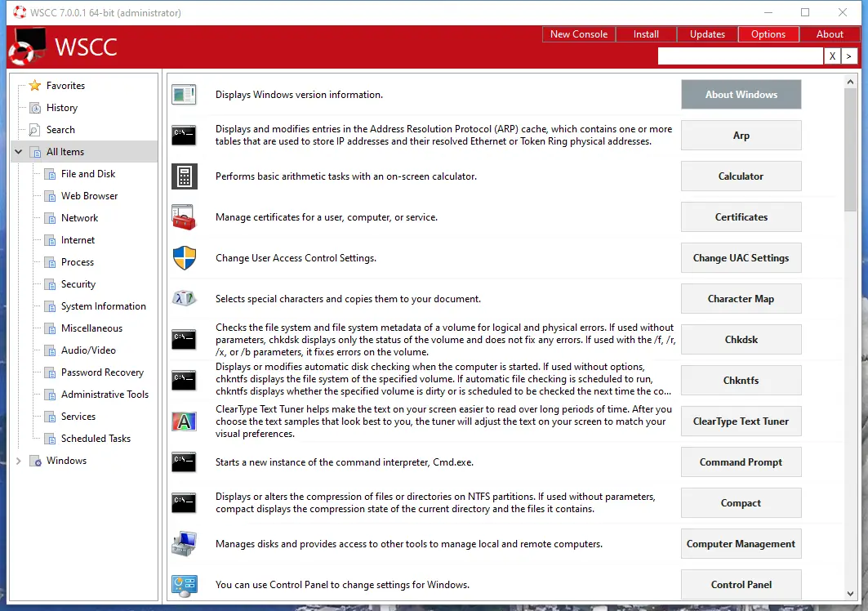Click the Scheduled Tasks page icon
The image size is (868, 611).
(51, 439)
